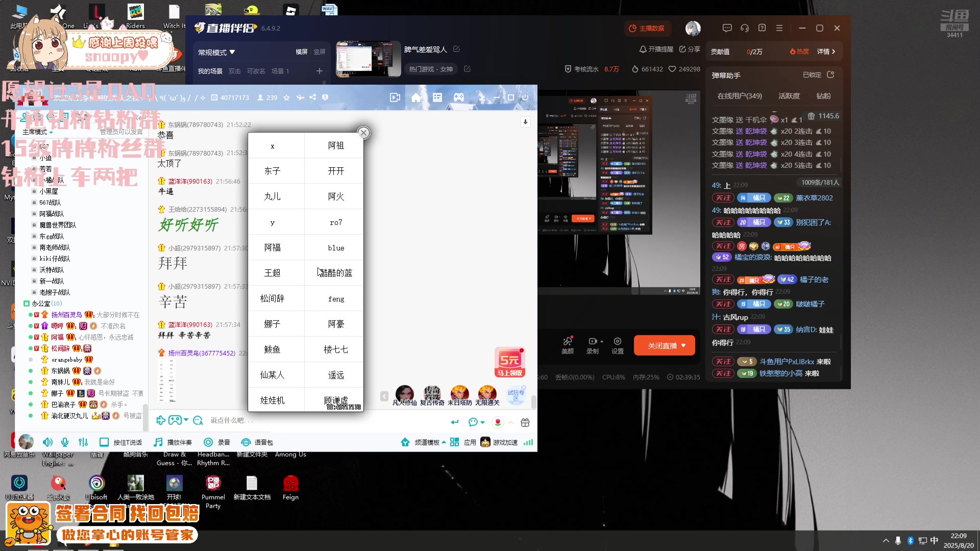Image resolution: width=980 pixels, height=551 pixels.
Task: Select 我的场景 tab
Action: pos(210,71)
